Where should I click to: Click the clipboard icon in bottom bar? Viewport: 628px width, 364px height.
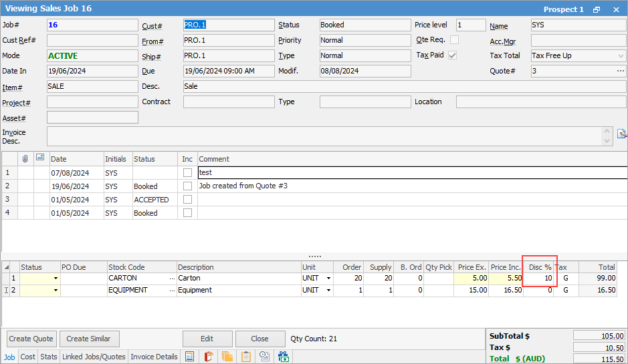(245, 357)
